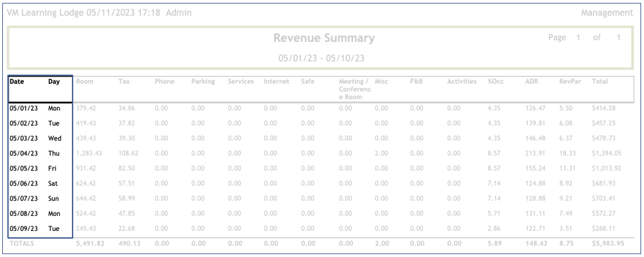Select the Meeting / Conference Room header
The width and height of the screenshot is (644, 257).
point(354,89)
